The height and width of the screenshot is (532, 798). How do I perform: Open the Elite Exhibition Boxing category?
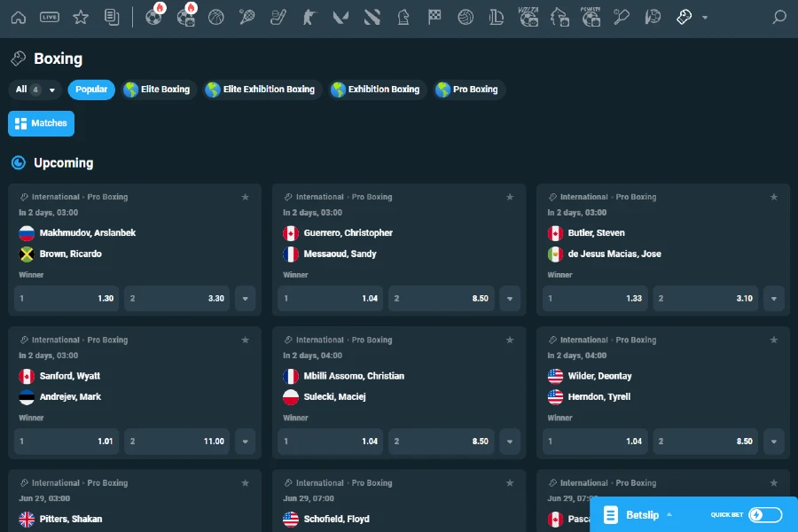point(262,89)
